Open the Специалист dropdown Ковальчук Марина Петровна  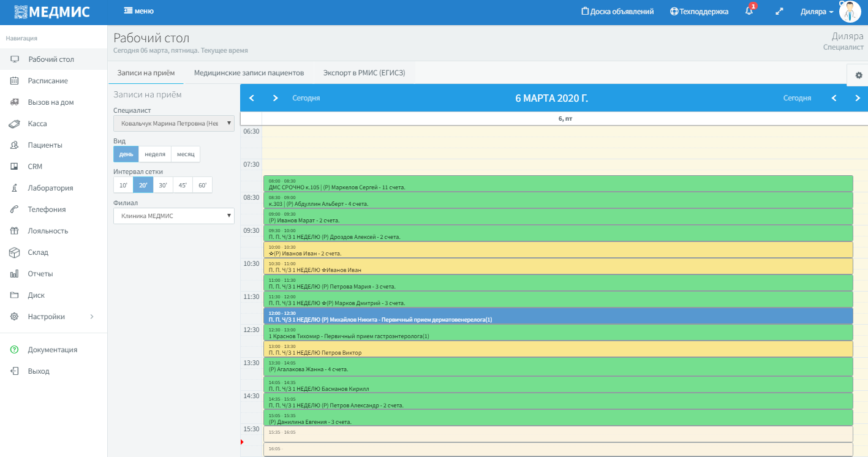click(x=174, y=123)
